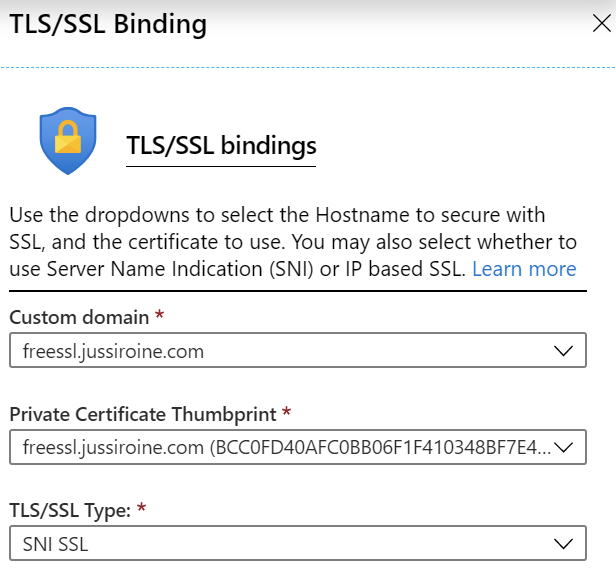616x572 pixels.
Task: Click the Custom domain dropdown chevron arrow
Action: (563, 350)
